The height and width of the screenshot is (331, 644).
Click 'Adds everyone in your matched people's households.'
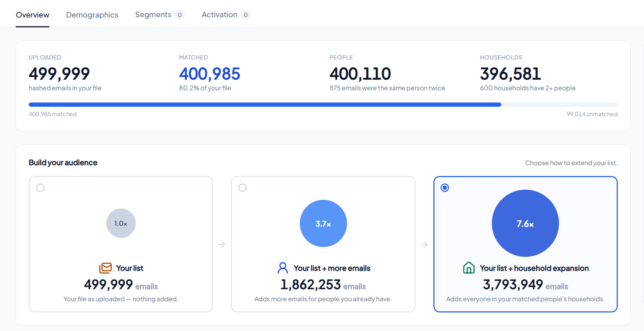tap(525, 299)
